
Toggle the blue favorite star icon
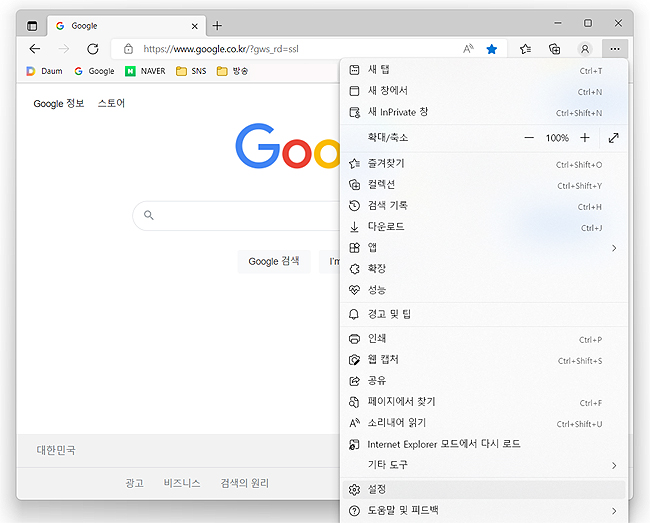(492, 49)
